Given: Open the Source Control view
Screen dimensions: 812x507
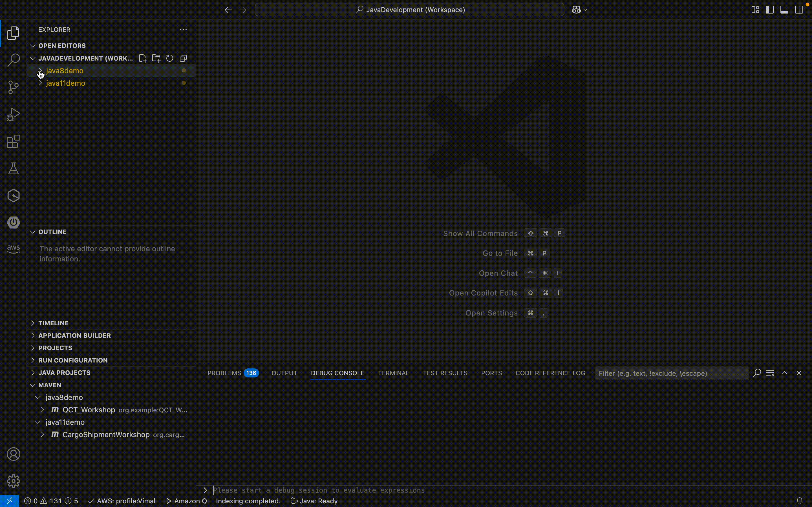Looking at the screenshot, I should point(14,87).
